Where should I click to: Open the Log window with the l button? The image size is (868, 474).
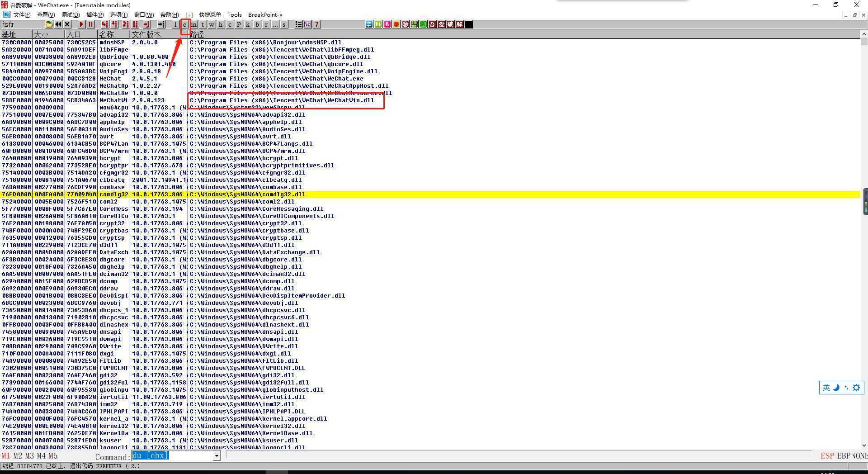(x=175, y=24)
